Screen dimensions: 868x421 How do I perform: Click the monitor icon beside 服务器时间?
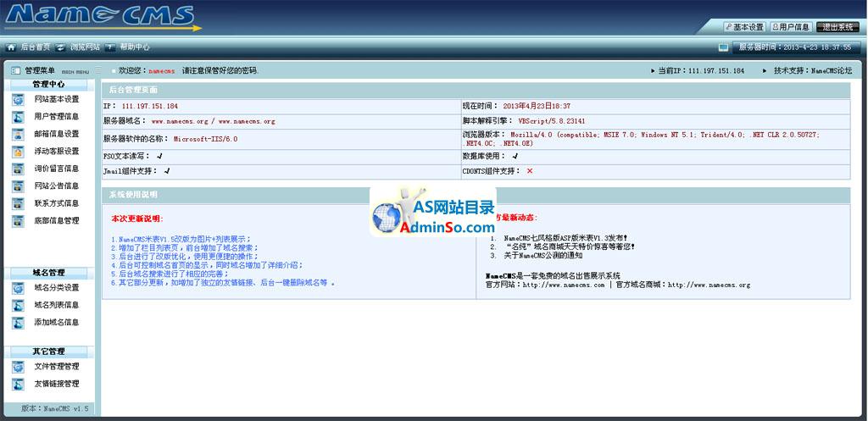724,47
